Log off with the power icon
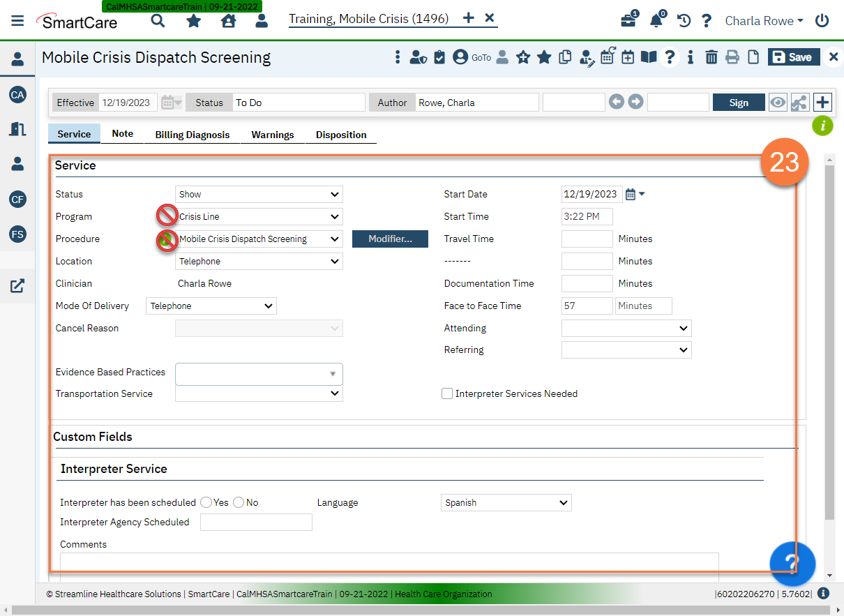Viewport: 844px width, 616px height. (x=821, y=20)
